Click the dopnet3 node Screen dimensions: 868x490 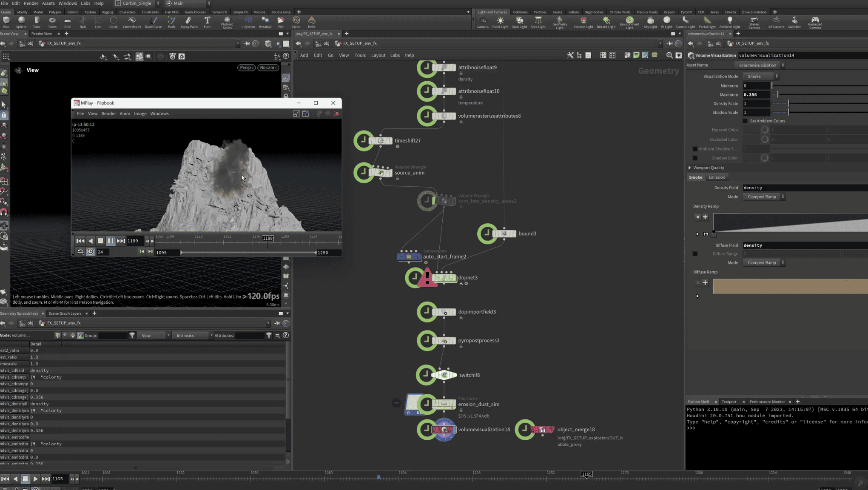coord(444,278)
